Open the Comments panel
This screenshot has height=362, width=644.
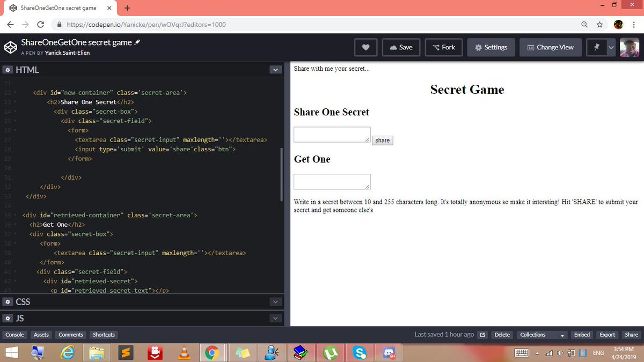(71, 335)
